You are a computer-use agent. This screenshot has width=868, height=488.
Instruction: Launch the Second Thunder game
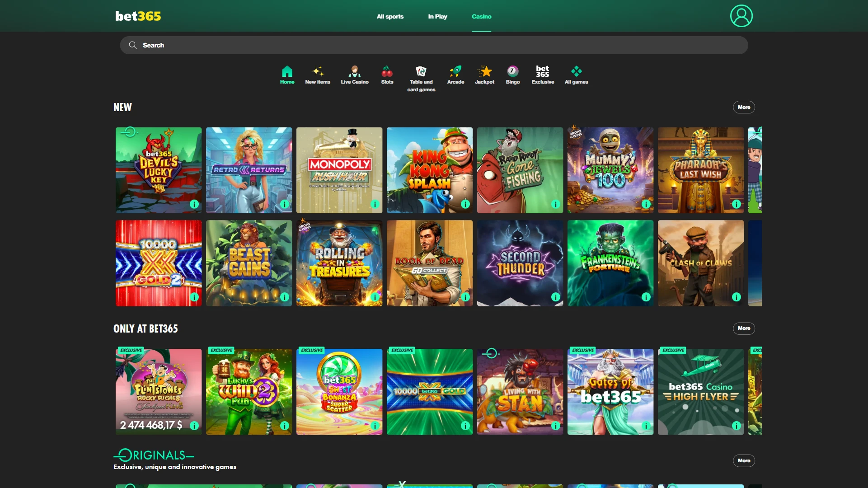point(520,263)
